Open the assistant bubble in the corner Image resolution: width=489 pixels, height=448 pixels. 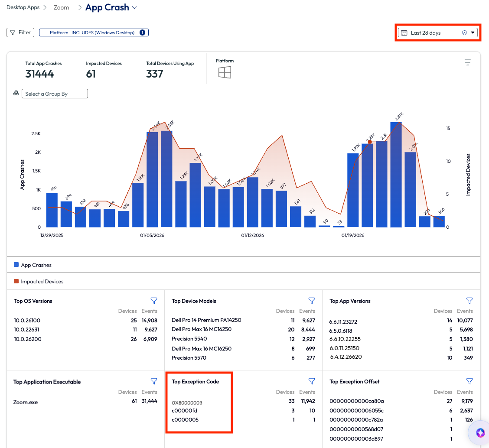pyautogui.click(x=479, y=433)
